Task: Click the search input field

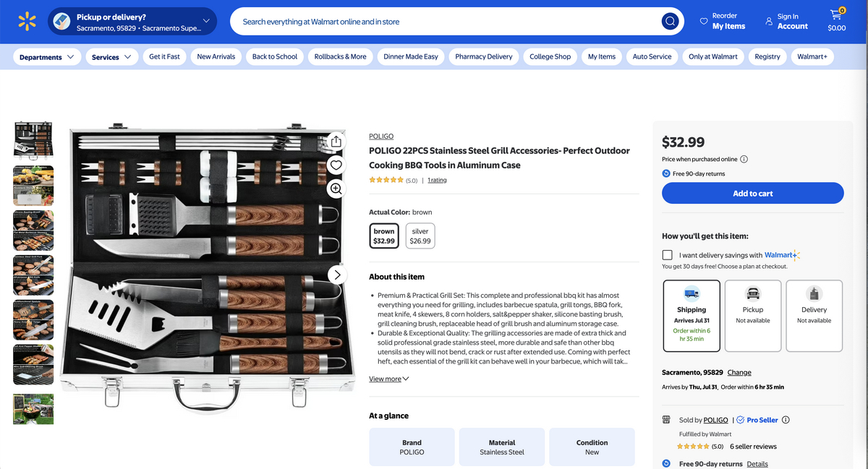Action: click(448, 22)
